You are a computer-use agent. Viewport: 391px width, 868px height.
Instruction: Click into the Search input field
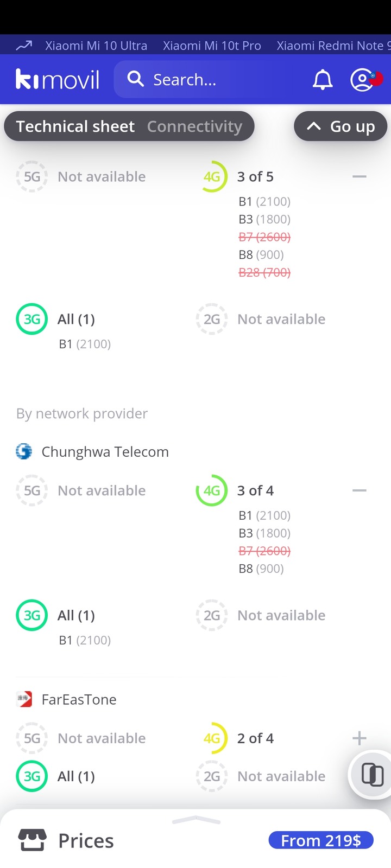coord(209,80)
